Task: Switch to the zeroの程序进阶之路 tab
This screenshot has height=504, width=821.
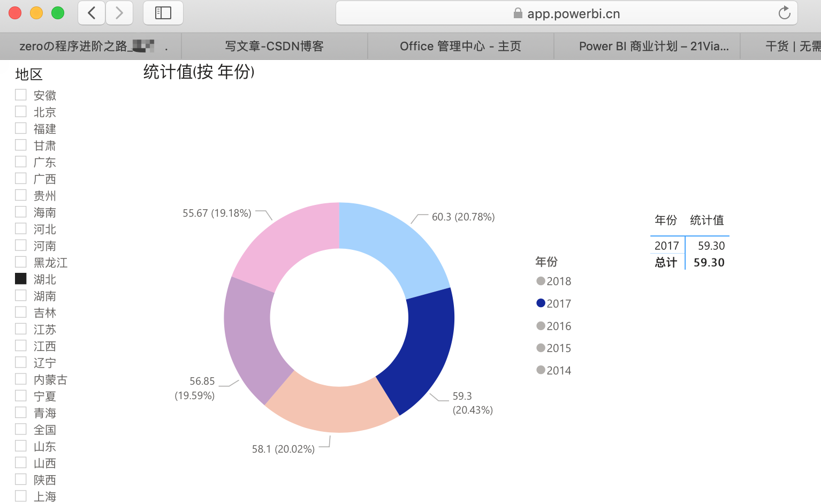Action: (91, 47)
